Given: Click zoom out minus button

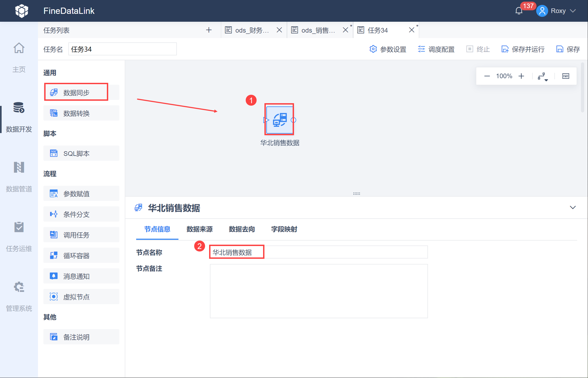Looking at the screenshot, I should pyautogui.click(x=487, y=76).
